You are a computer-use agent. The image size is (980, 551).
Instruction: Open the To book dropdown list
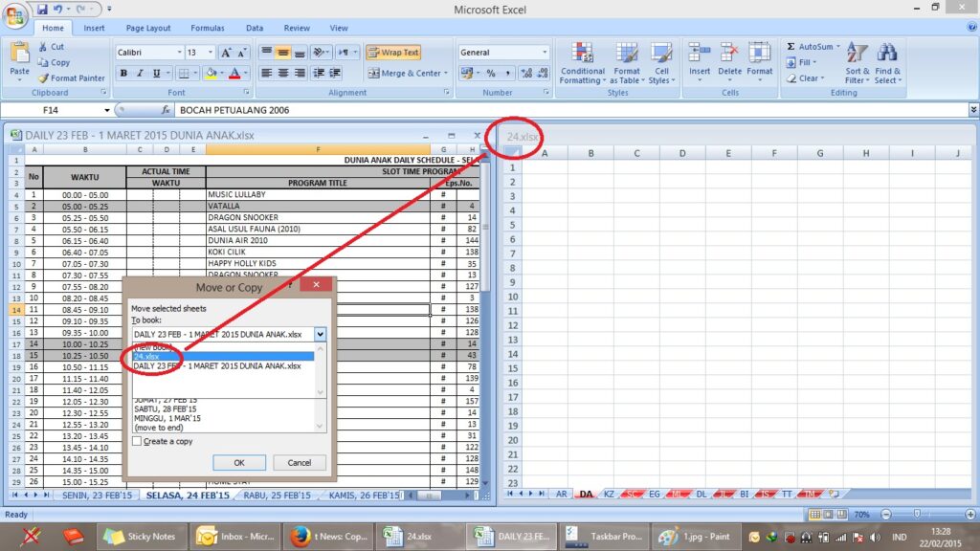(x=320, y=334)
